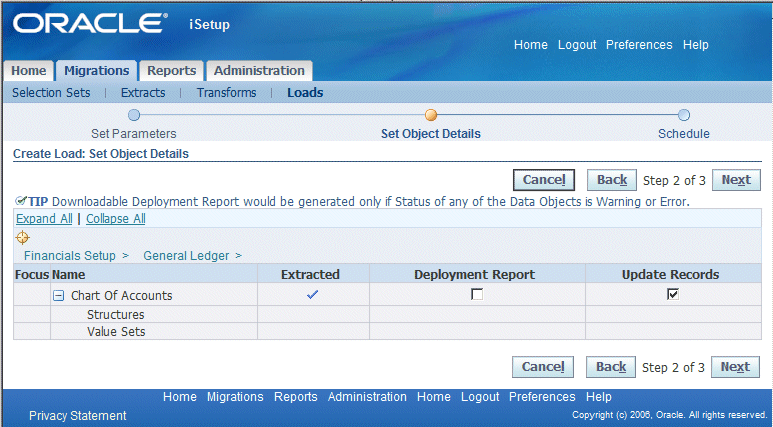Image resolution: width=773 pixels, height=427 pixels.
Task: Click the Set Object Details step label
Action: 431,134
